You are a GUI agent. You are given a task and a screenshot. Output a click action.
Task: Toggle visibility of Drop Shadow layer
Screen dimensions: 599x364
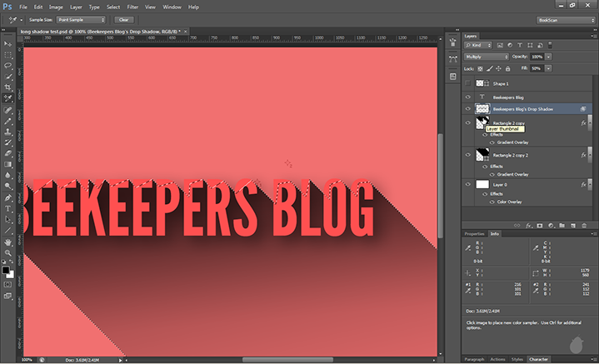coord(467,109)
